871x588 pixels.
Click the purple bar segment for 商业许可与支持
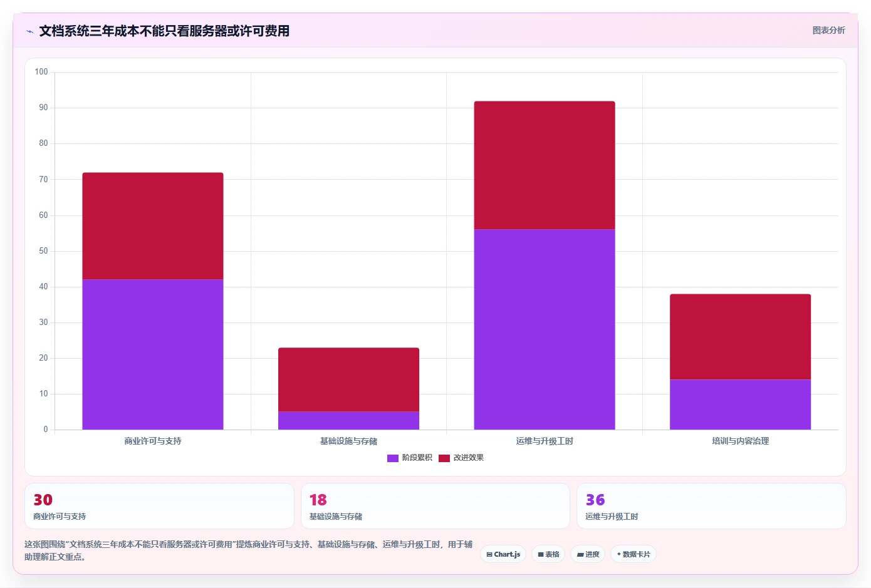(153, 354)
